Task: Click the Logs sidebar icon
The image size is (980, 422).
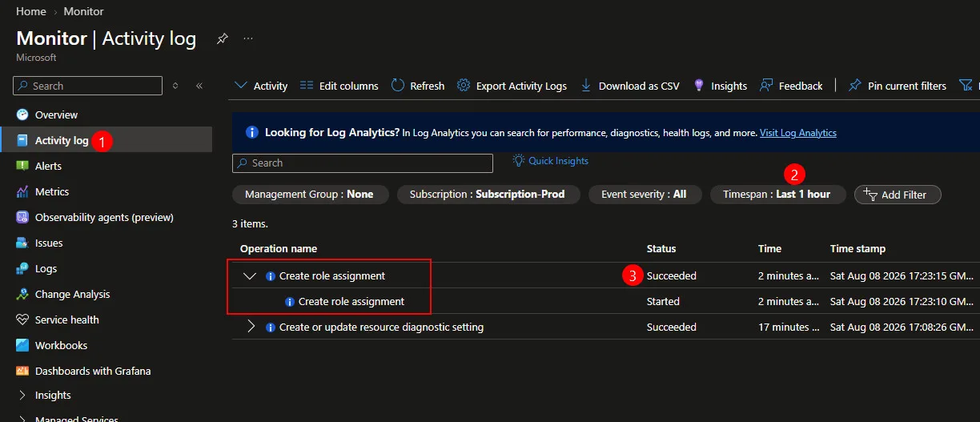Action: [x=22, y=268]
